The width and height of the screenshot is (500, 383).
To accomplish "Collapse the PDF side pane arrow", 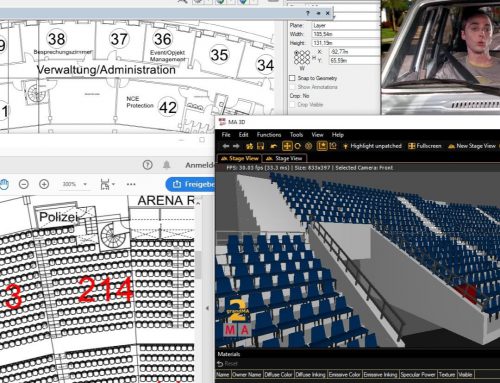I will (x=207, y=309).
